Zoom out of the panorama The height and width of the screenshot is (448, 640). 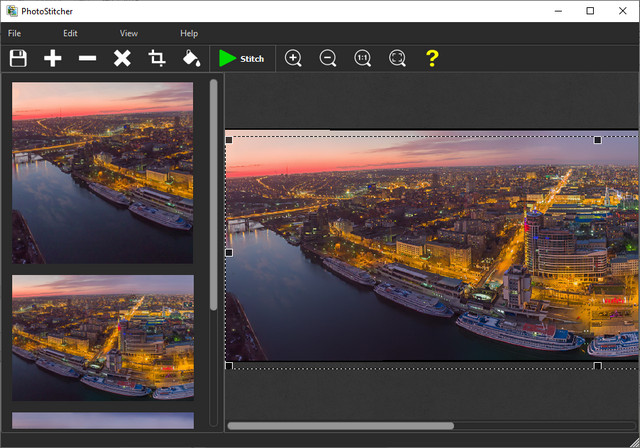tap(328, 59)
